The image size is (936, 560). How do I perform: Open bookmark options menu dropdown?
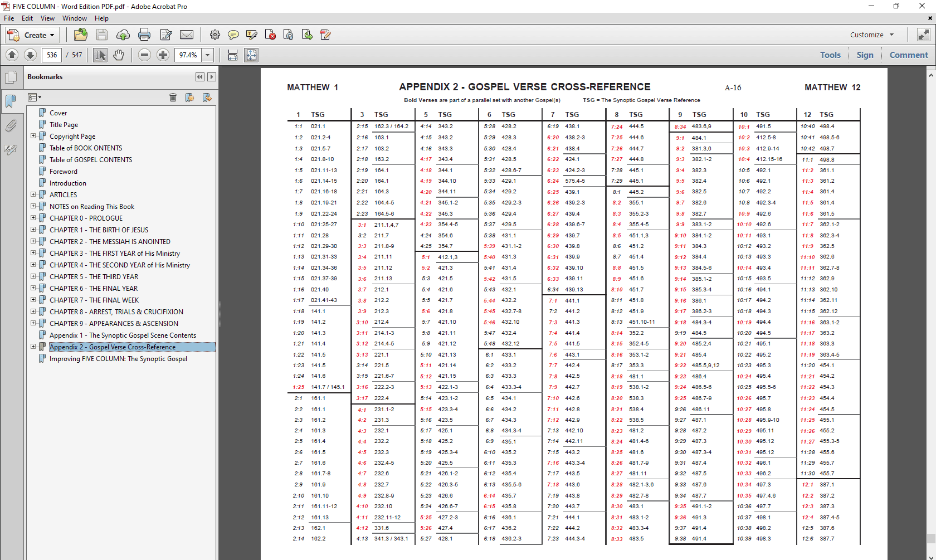click(35, 98)
